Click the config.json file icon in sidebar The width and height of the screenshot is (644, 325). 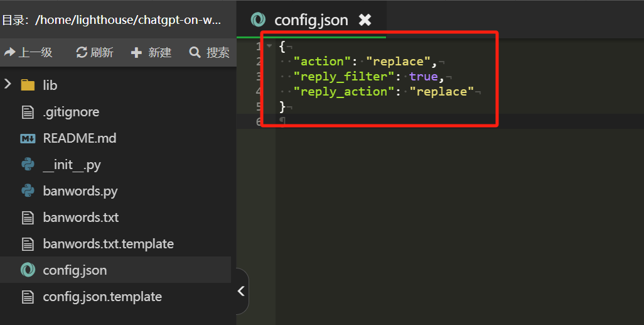coord(28,270)
